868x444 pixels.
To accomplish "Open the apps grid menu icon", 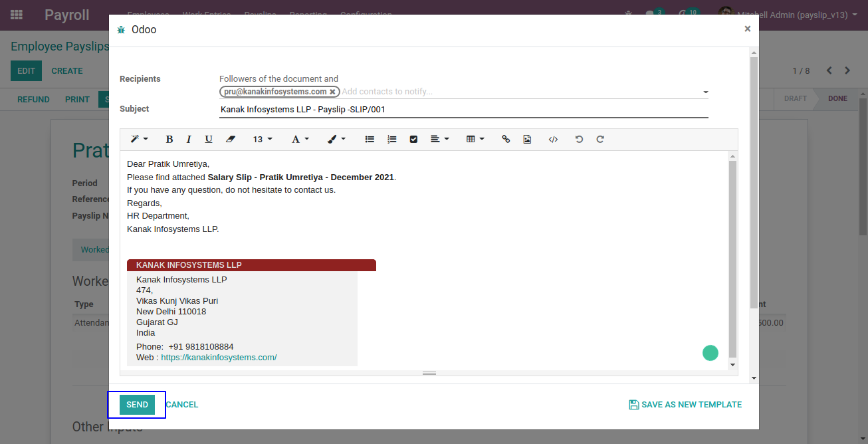I will pos(17,15).
